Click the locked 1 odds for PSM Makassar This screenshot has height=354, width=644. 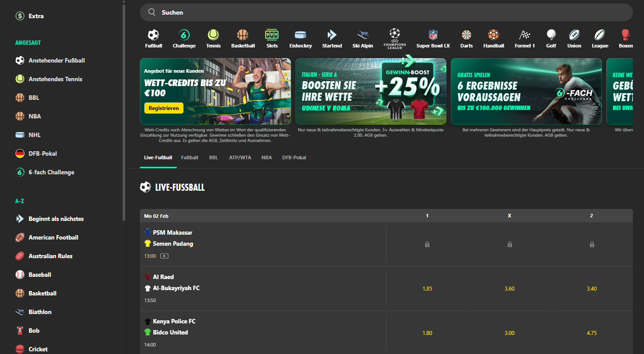coord(427,244)
